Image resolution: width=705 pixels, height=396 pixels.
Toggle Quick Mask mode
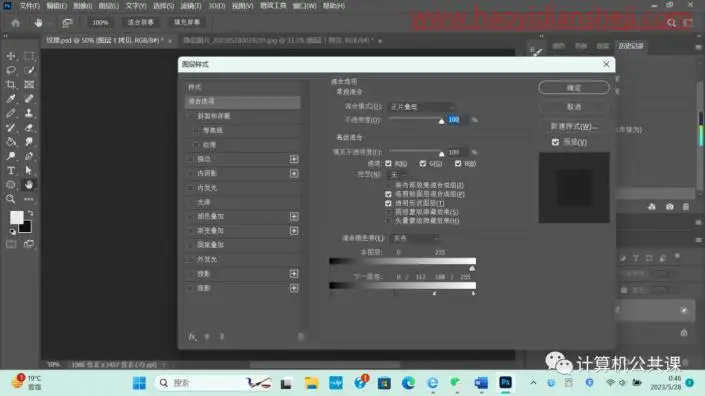tap(11, 244)
